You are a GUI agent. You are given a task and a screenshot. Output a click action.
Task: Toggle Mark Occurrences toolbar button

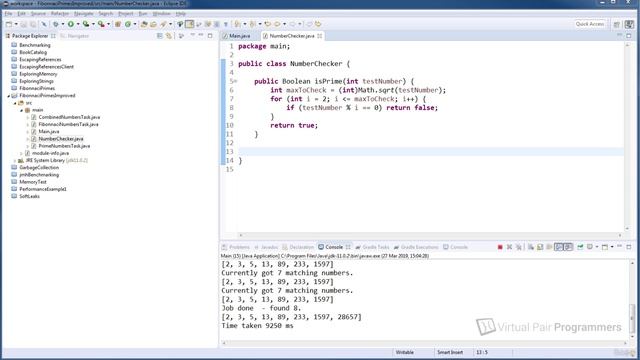tap(189, 24)
